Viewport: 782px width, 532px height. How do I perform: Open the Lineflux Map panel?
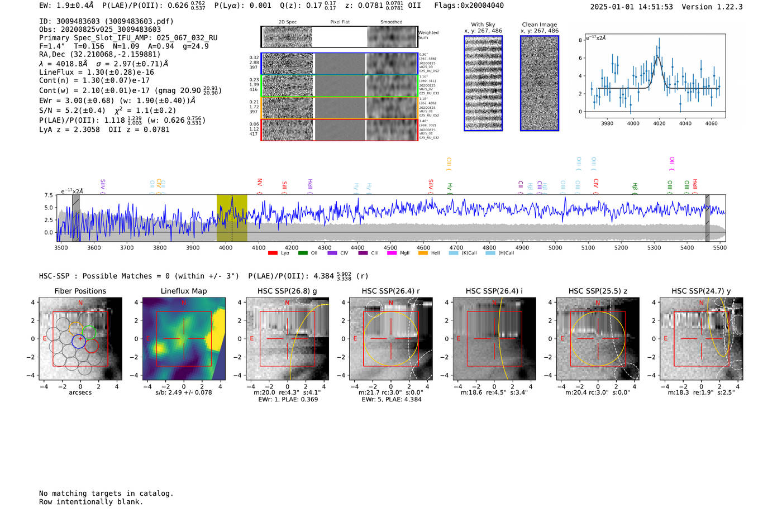184,339
